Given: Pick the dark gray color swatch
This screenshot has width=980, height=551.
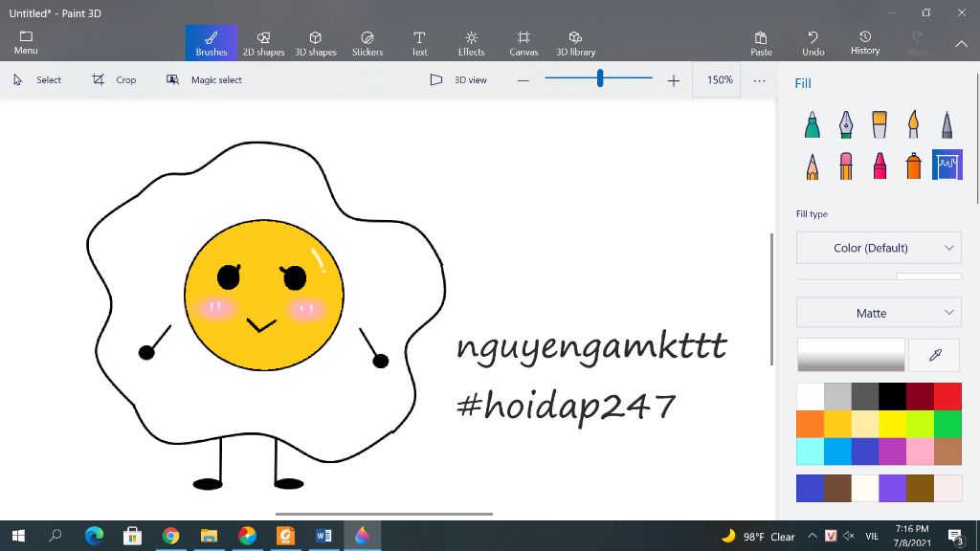Looking at the screenshot, I should point(865,397).
